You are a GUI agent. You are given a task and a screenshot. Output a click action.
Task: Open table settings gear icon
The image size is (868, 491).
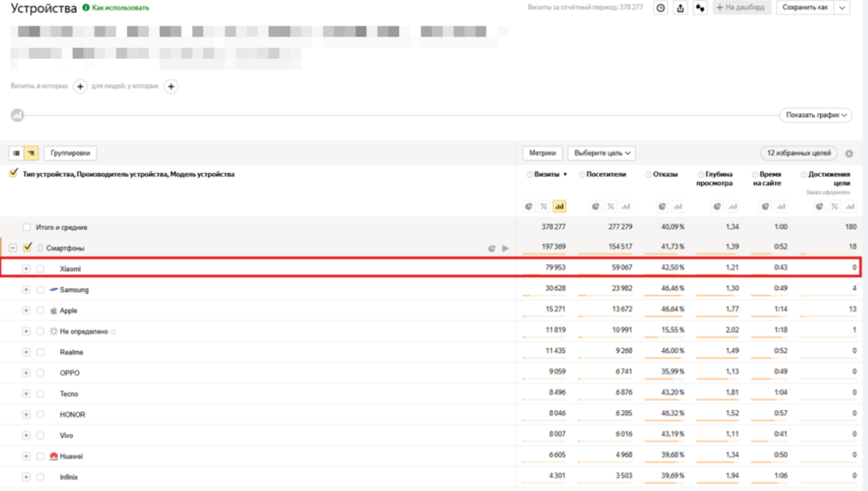[849, 153]
